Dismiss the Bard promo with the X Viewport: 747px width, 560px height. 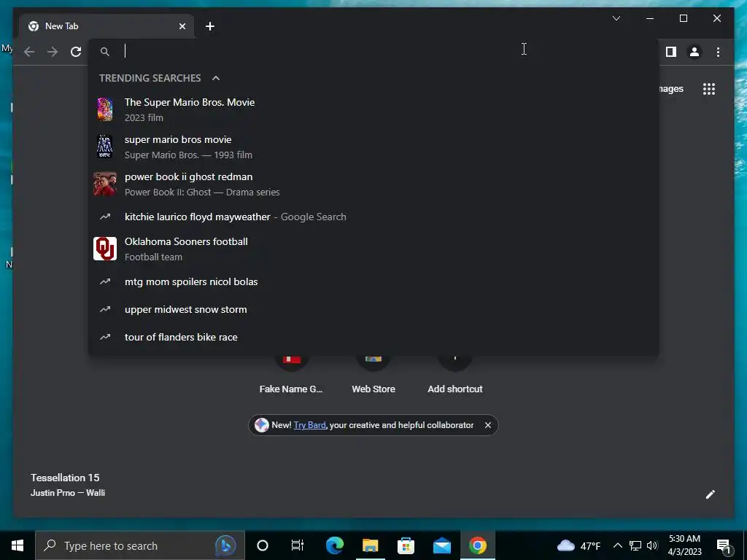point(488,425)
